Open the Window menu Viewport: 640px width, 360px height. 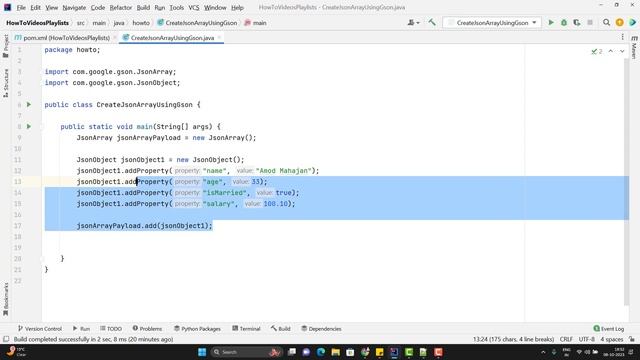(x=215, y=7)
